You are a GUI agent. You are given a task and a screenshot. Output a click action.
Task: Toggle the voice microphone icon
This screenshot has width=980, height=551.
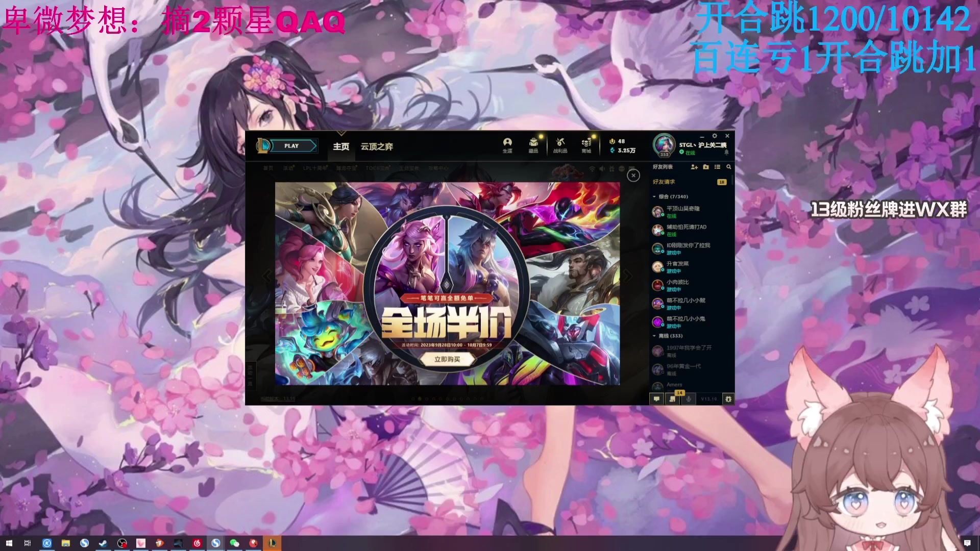click(x=689, y=399)
